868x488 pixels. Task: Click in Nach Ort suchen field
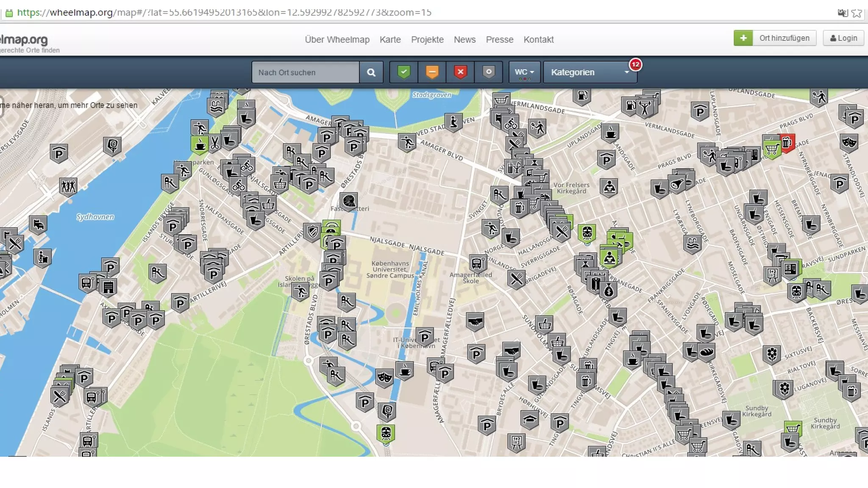click(x=305, y=72)
